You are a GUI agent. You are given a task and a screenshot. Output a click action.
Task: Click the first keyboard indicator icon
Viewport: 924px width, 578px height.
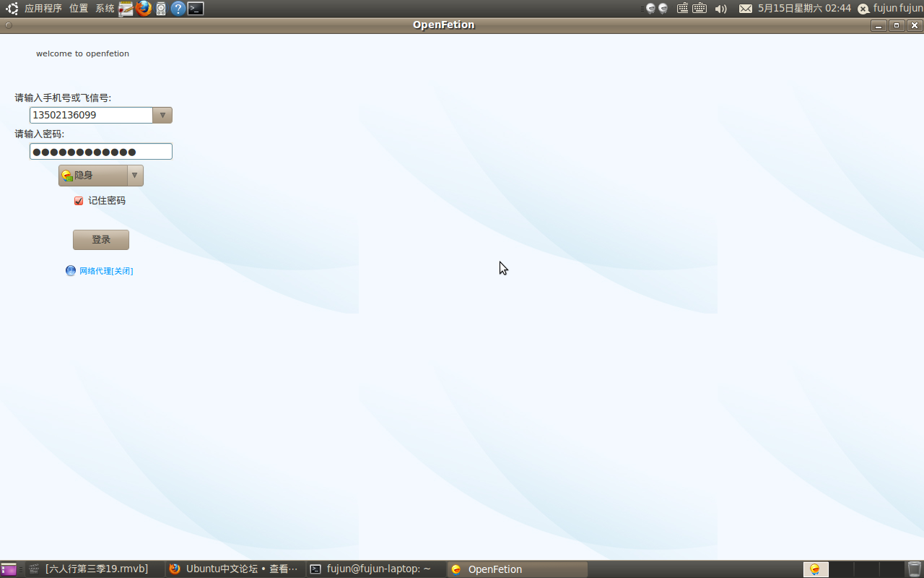click(683, 9)
